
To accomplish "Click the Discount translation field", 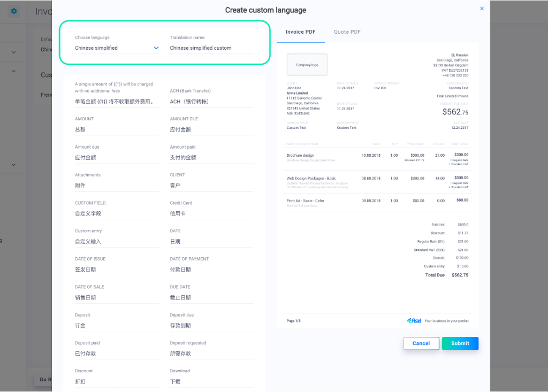I will (117, 381).
